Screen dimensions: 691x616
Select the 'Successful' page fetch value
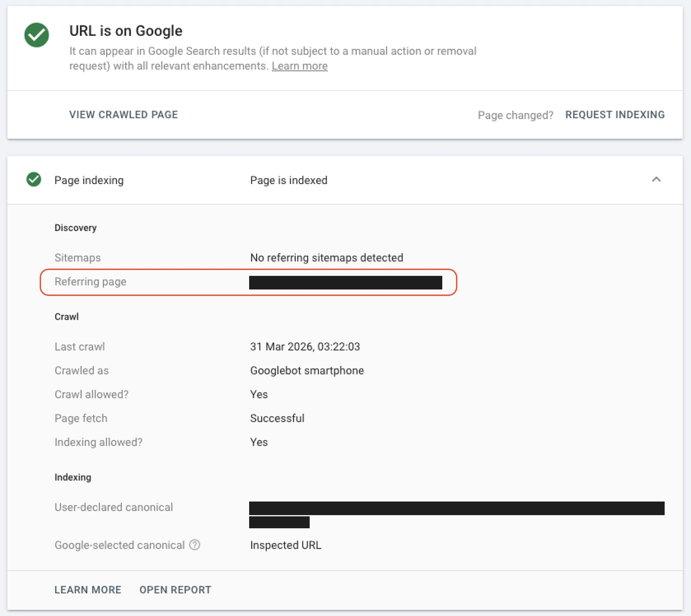pyautogui.click(x=277, y=418)
